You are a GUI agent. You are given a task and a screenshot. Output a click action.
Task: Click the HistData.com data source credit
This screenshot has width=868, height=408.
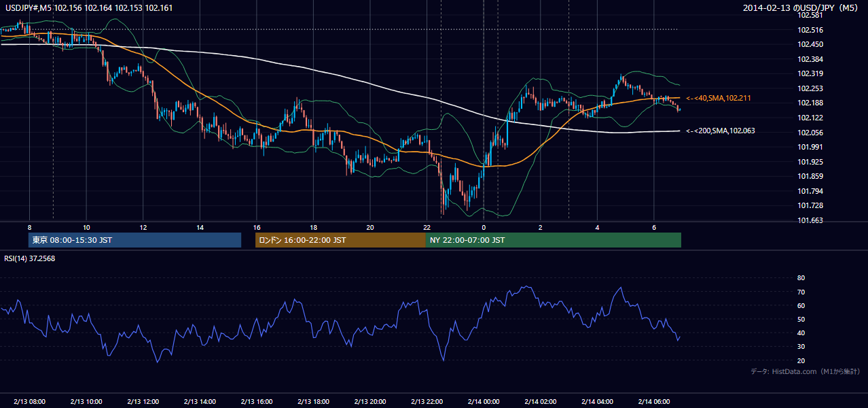point(805,372)
